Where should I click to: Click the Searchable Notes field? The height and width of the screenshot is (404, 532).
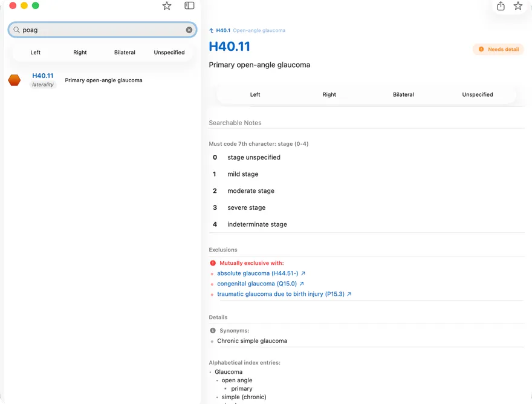366,123
